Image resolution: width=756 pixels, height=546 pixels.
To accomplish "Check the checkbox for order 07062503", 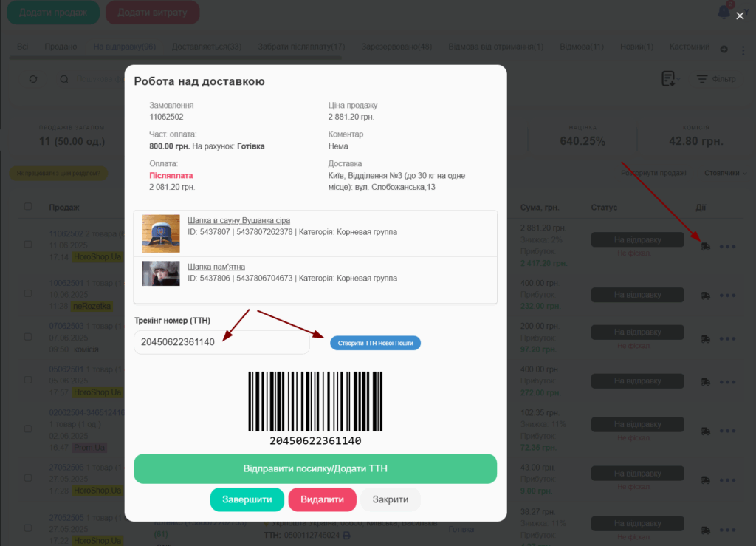I will [28, 337].
